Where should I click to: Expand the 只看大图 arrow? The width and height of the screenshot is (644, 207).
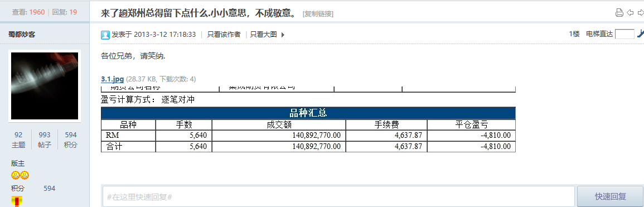click(x=283, y=35)
